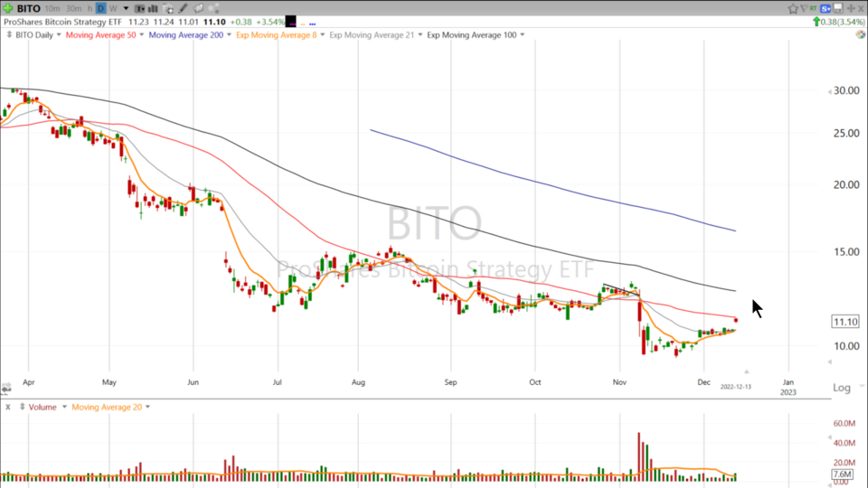This screenshot has width=868, height=488.
Task: Click the save layout disk icon
Action: [x=837, y=8]
